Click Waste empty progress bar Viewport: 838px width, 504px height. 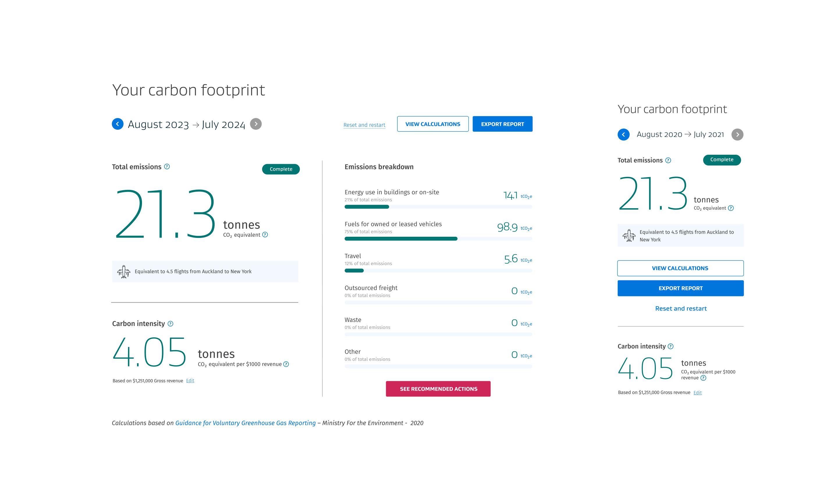click(x=438, y=334)
